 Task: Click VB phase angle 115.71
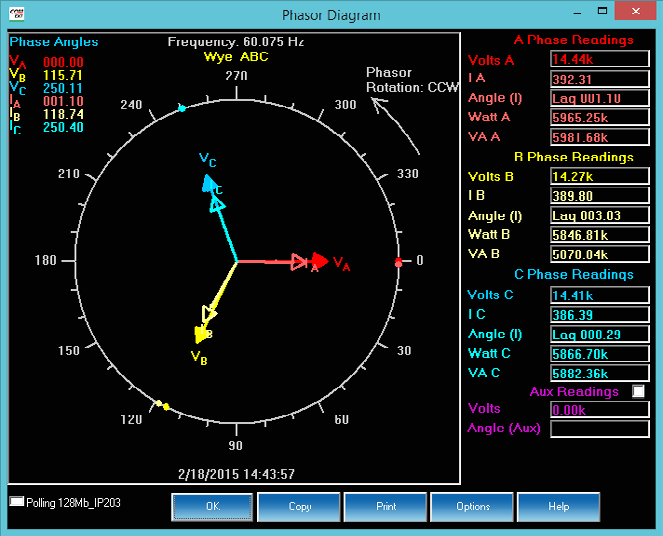(63, 75)
